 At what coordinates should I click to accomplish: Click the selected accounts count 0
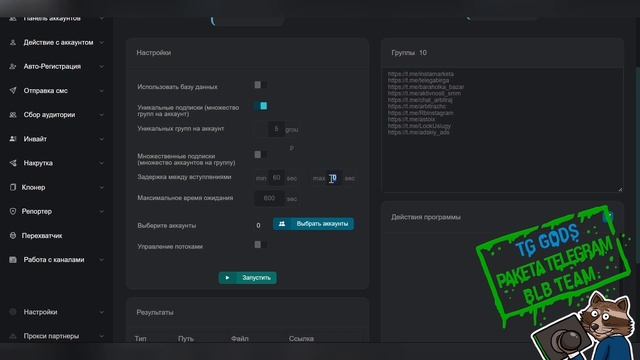(258, 225)
